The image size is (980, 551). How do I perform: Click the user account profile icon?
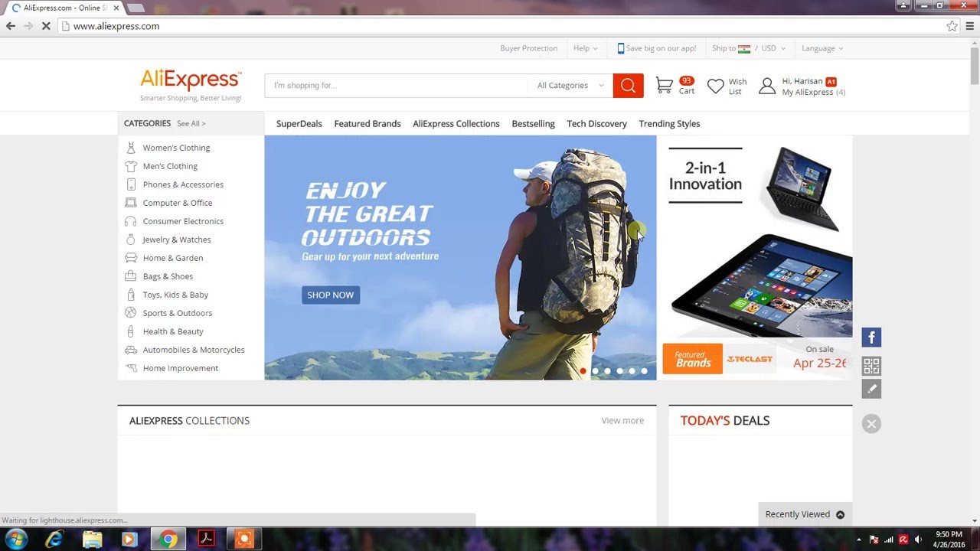[x=766, y=86]
